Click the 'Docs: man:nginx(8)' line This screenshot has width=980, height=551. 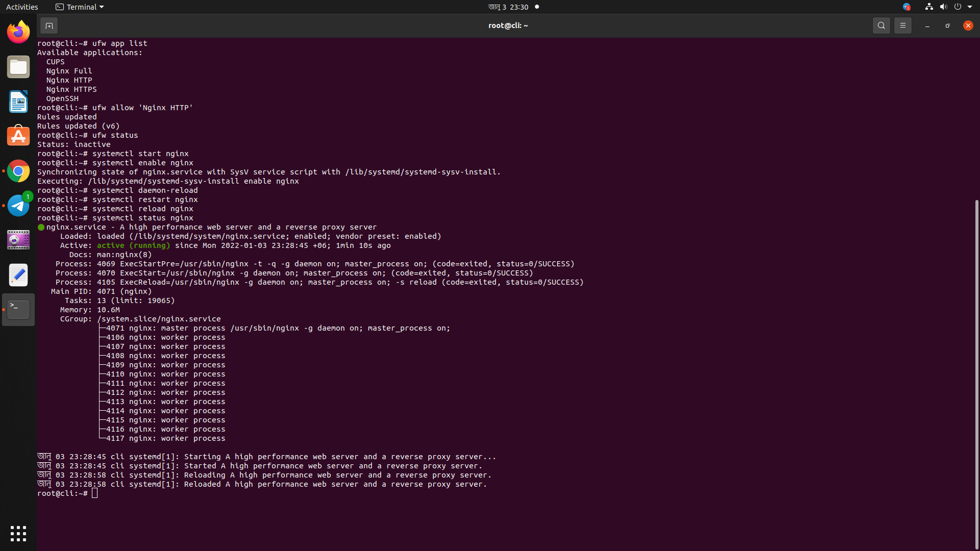click(x=111, y=255)
